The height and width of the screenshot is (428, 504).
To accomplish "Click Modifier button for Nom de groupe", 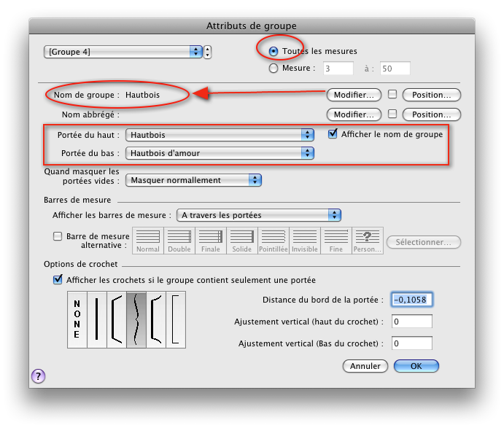I will click(354, 95).
